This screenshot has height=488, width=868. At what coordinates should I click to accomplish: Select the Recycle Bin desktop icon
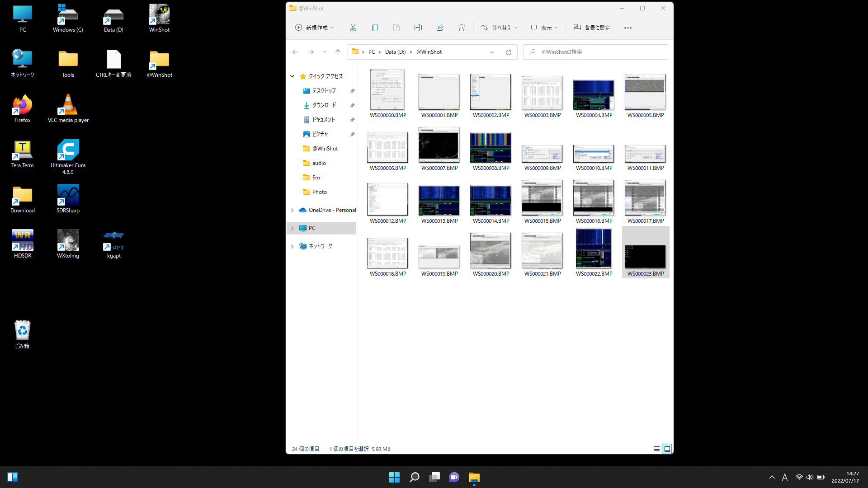[x=23, y=334]
